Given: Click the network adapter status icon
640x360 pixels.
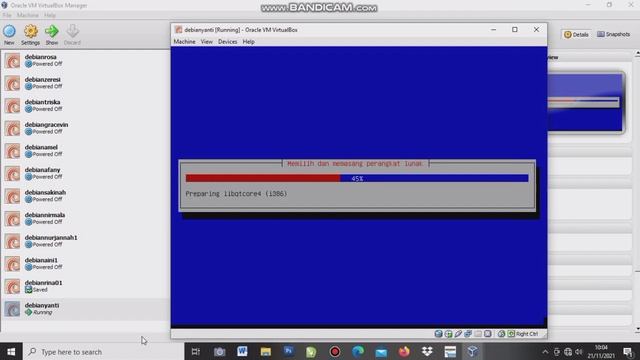Looking at the screenshot, I should pos(468,334).
